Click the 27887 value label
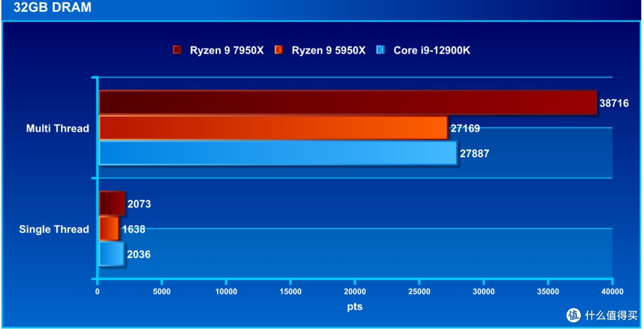The width and height of the screenshot is (644, 329). [475, 154]
